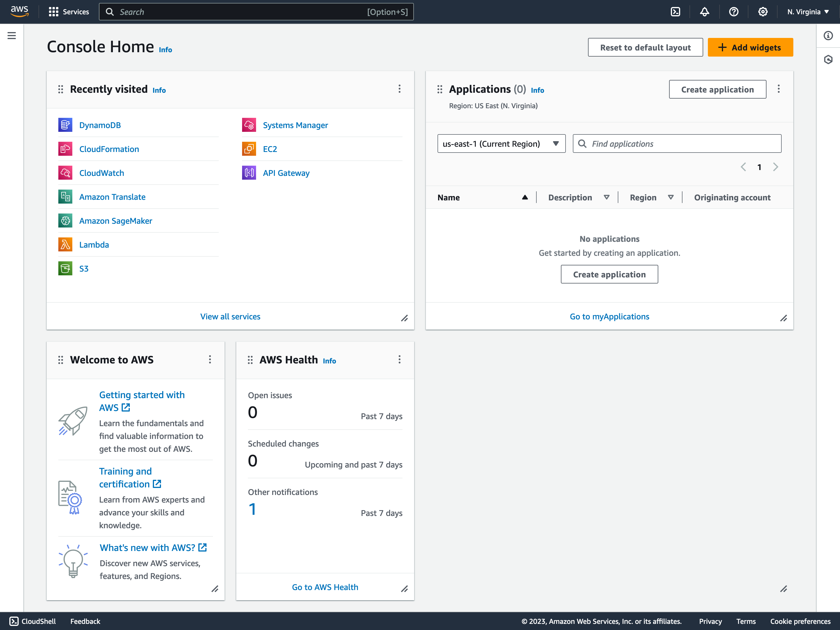Open the Terms footer link
The width and height of the screenshot is (840, 630).
746,621
